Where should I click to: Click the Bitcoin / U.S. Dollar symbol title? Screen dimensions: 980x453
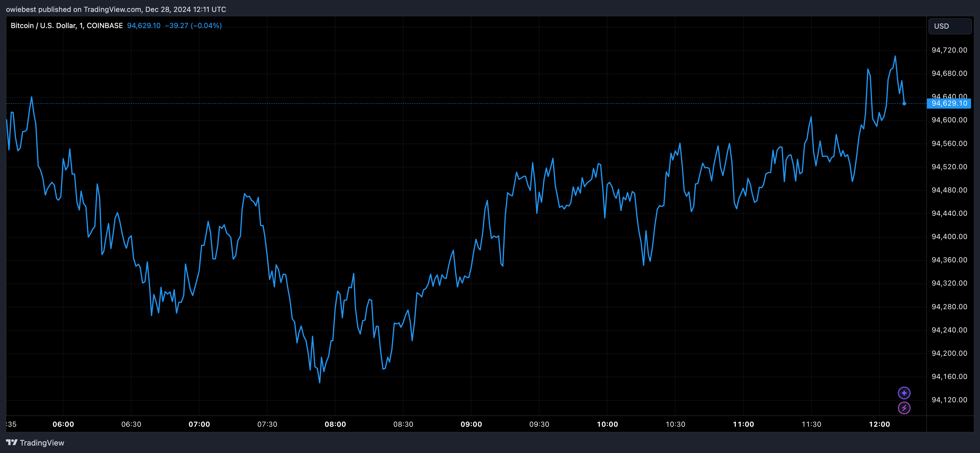(67, 25)
